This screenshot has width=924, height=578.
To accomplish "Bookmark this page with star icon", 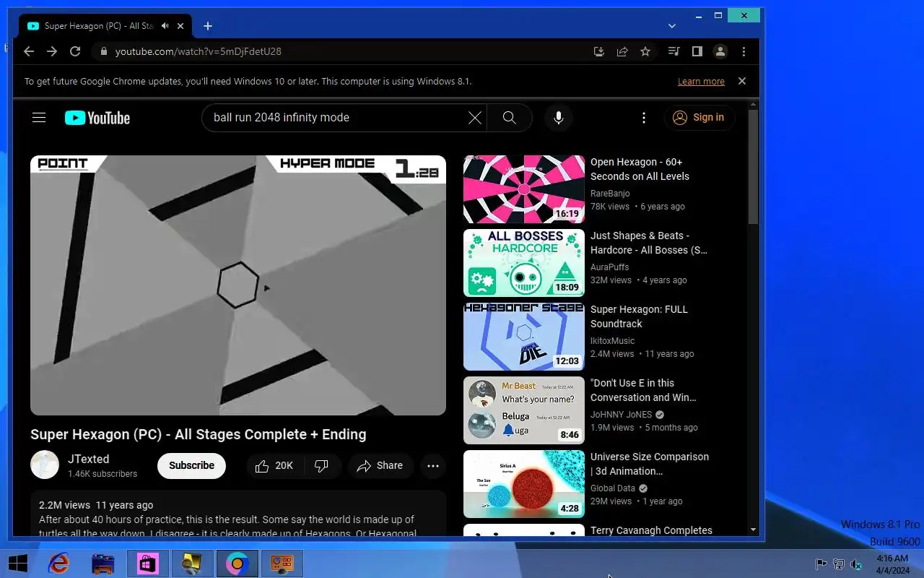I will (645, 51).
